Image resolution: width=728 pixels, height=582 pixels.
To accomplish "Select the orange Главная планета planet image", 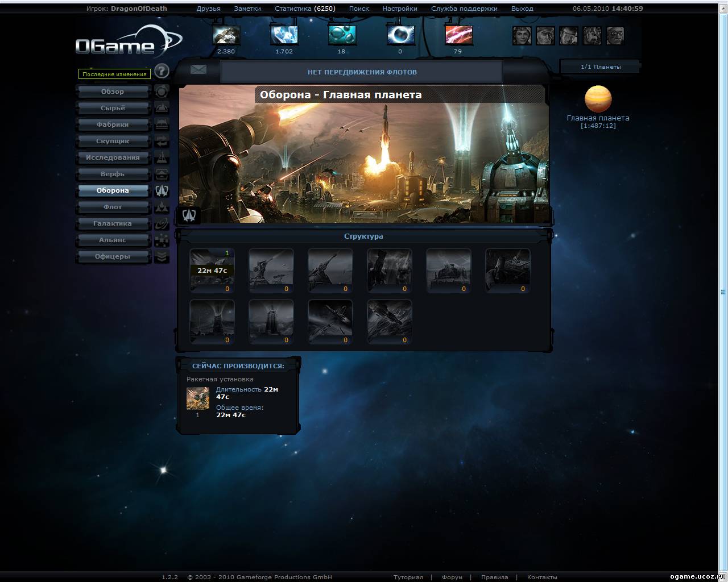I will (x=598, y=99).
